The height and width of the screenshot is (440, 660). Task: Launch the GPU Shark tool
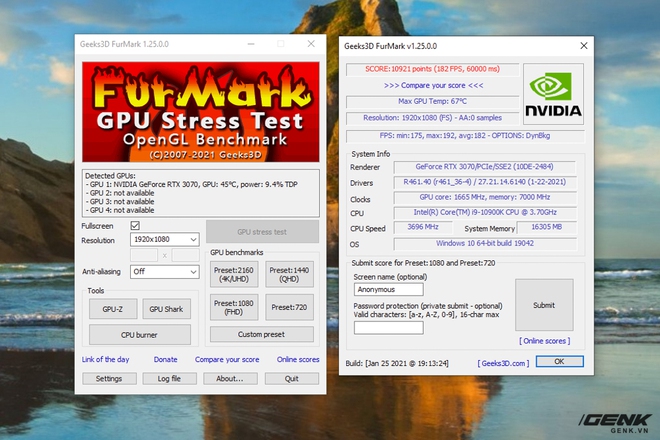coord(166,309)
